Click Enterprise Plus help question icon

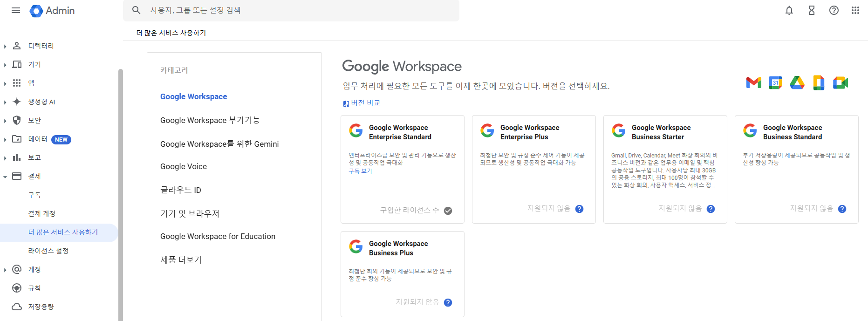[x=579, y=209]
